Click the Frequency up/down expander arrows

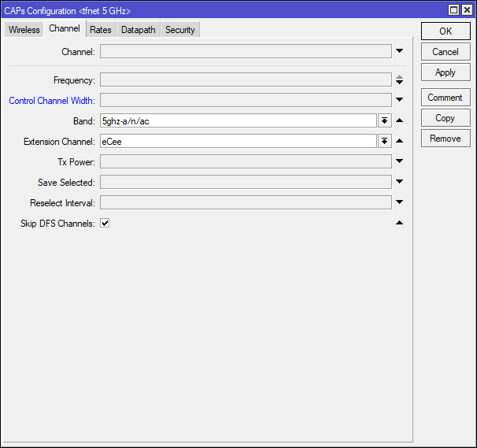point(399,80)
